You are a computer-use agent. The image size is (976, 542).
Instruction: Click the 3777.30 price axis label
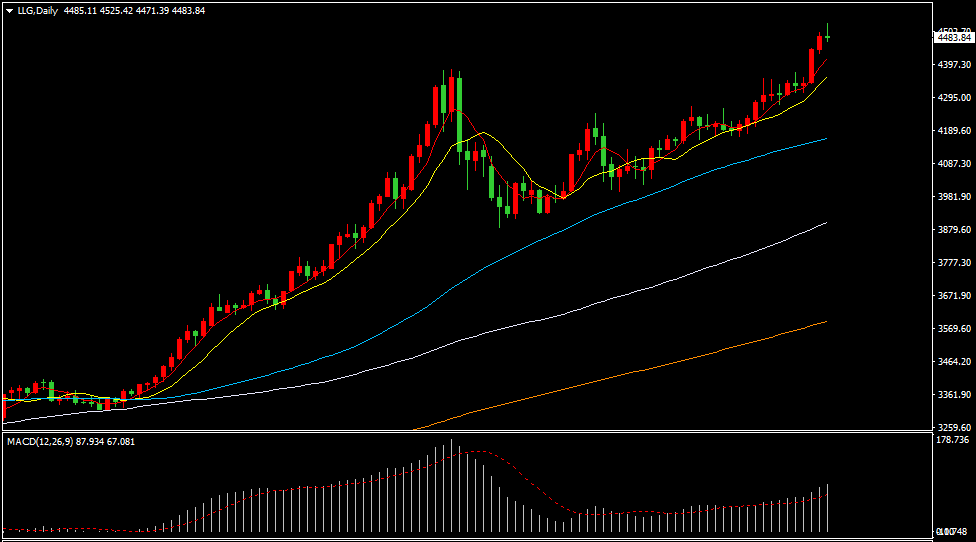tap(954, 263)
